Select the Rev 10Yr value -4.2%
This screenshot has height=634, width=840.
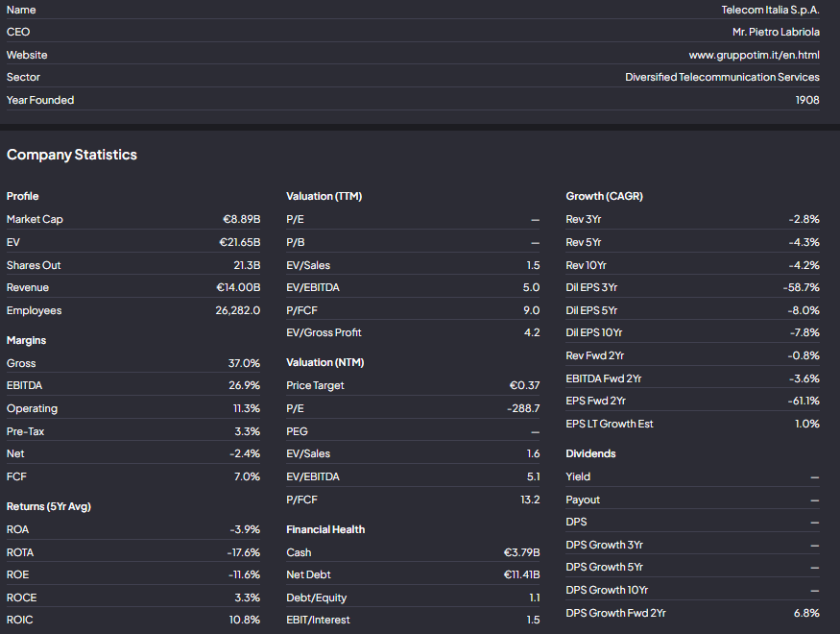click(804, 265)
